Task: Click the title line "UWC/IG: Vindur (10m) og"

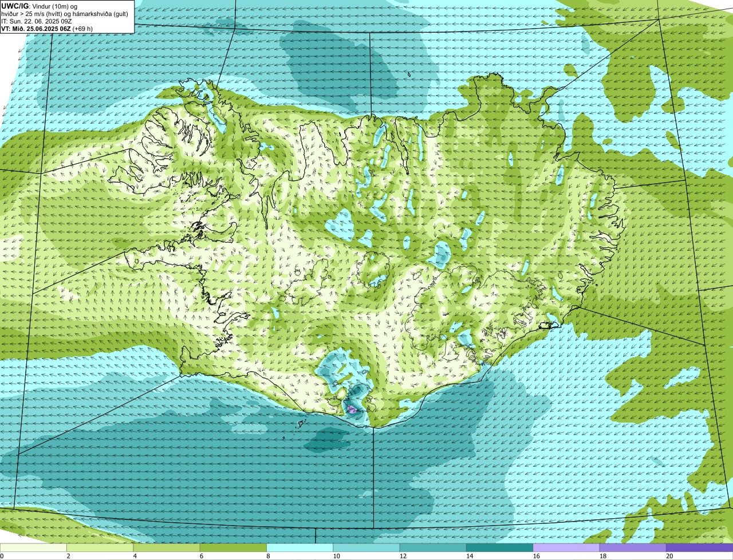Action: click(x=40, y=6)
